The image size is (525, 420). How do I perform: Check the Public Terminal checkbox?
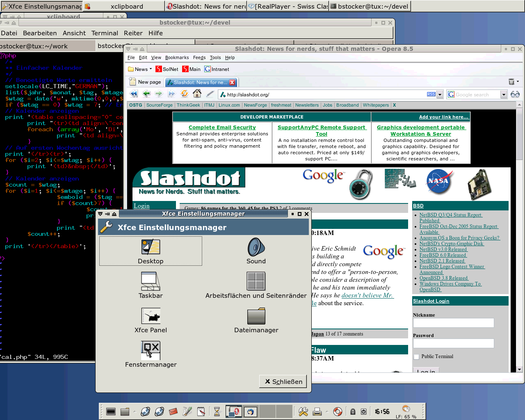tap(416, 357)
